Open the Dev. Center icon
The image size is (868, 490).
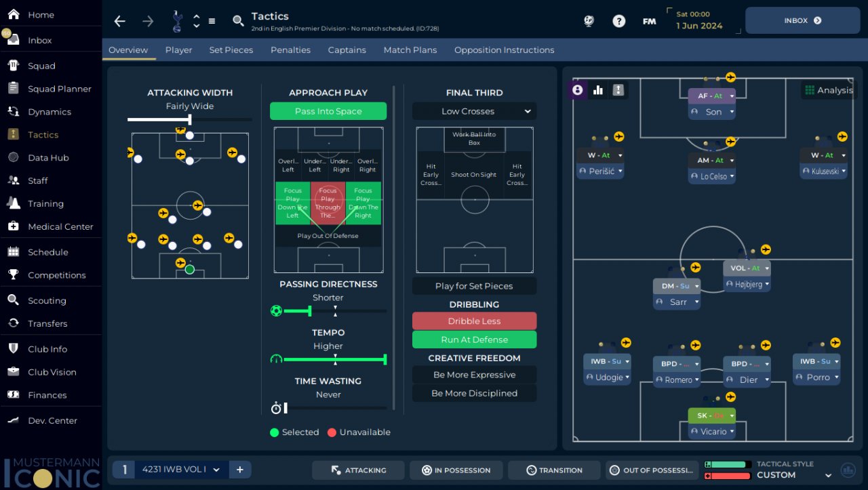point(13,420)
